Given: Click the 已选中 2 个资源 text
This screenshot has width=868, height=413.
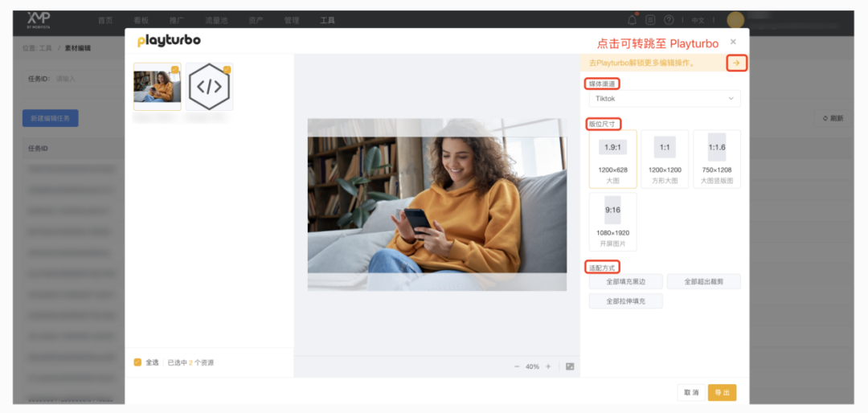Looking at the screenshot, I should pos(191,362).
